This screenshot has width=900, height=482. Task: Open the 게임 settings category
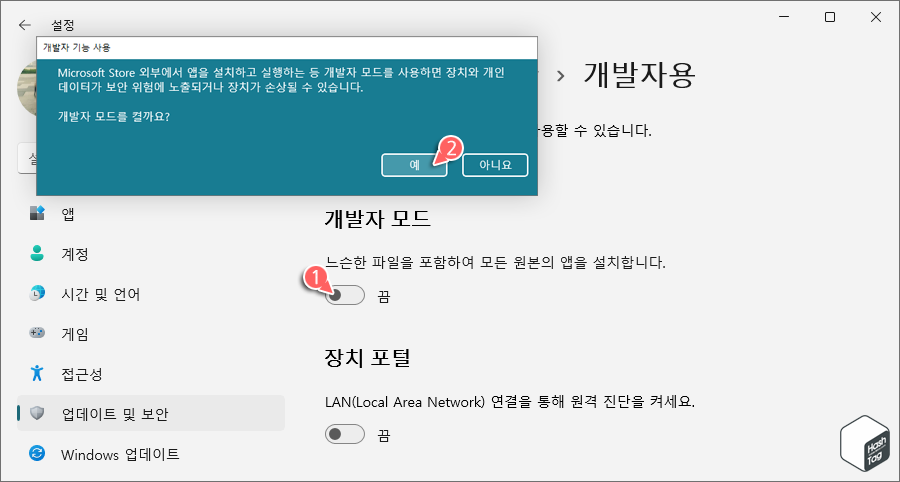point(151,334)
